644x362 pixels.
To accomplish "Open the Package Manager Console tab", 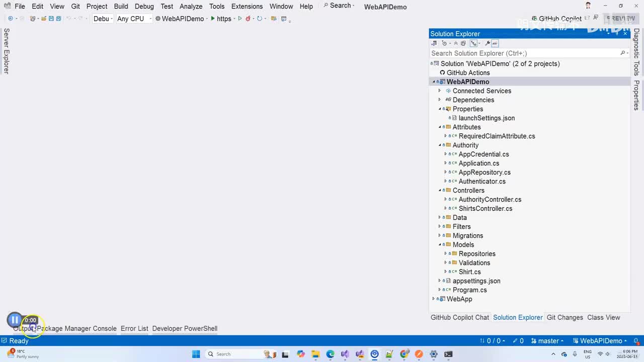I will coord(76,328).
